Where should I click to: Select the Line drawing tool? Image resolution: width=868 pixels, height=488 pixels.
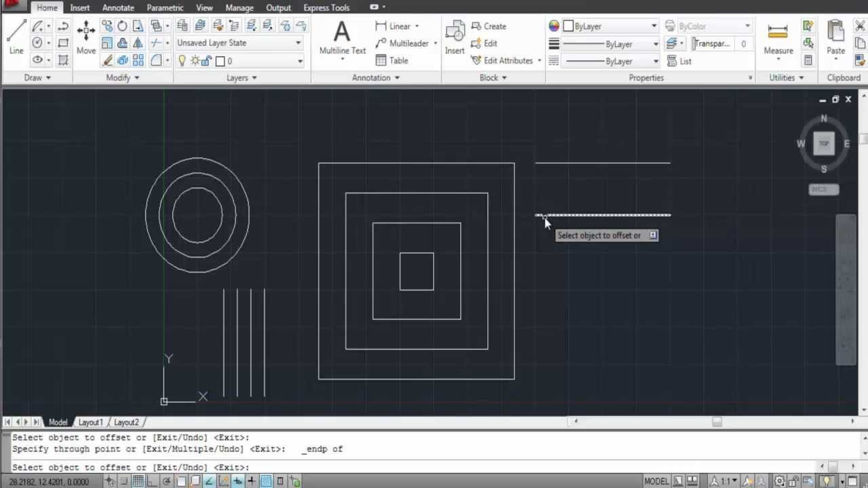pyautogui.click(x=16, y=37)
